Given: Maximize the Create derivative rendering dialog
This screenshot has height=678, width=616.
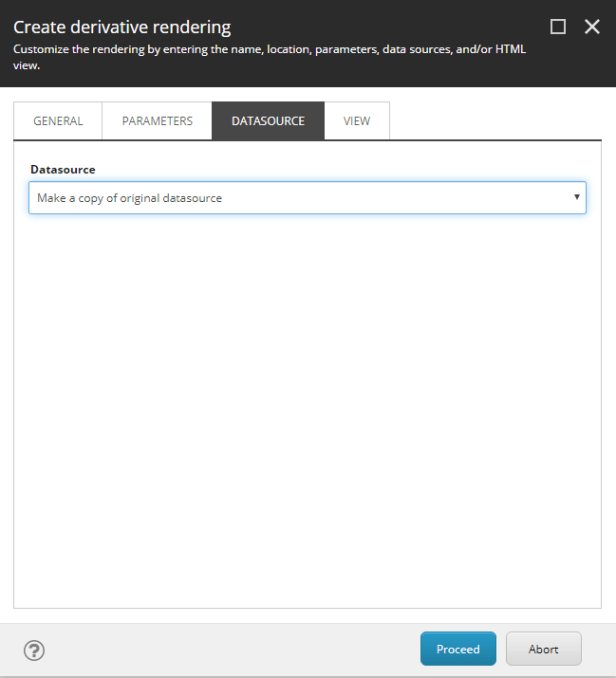Looking at the screenshot, I should click(558, 27).
